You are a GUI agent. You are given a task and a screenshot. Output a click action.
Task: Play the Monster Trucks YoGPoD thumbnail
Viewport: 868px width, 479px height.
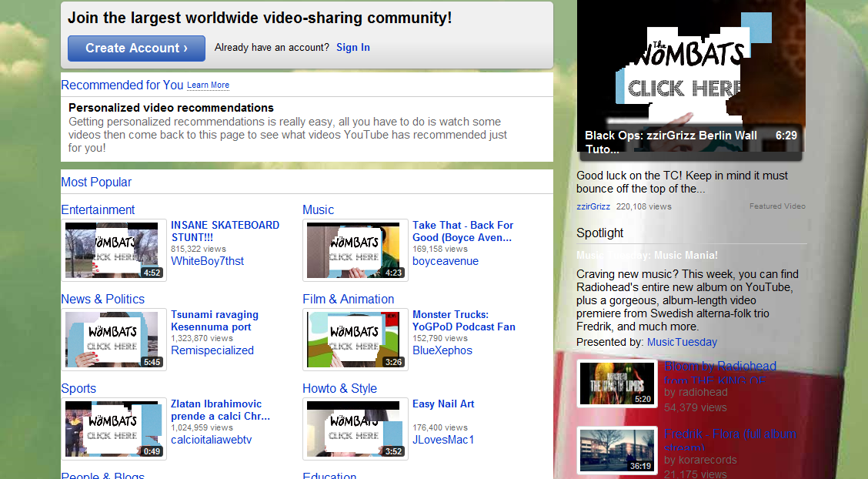tap(355, 340)
